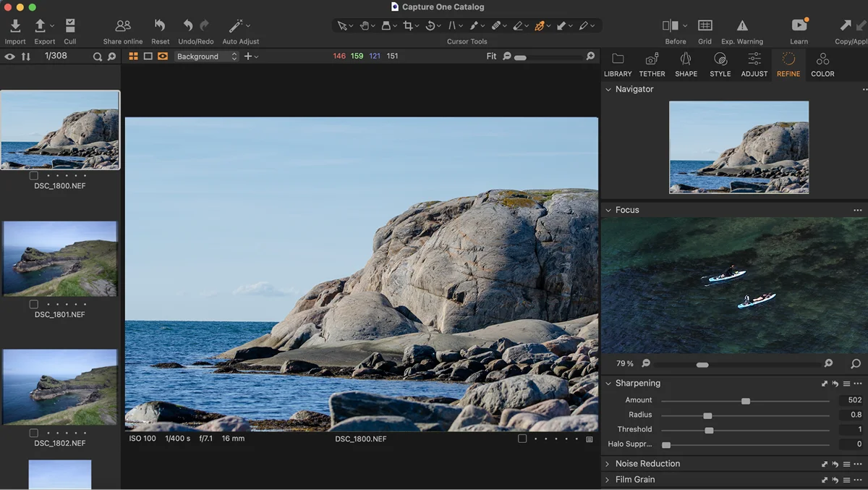The height and width of the screenshot is (490, 868).
Task: Switch to the Color tool tab
Action: click(822, 64)
